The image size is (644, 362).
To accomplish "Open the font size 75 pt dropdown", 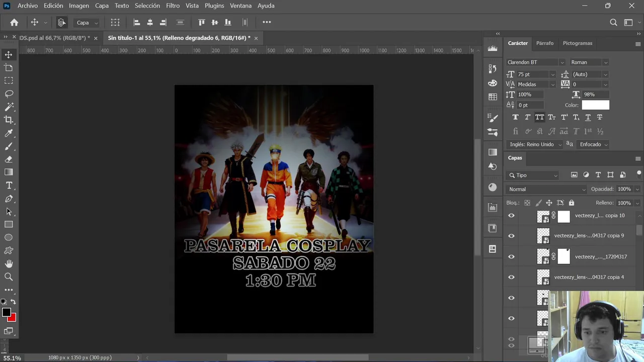I will [x=552, y=74].
